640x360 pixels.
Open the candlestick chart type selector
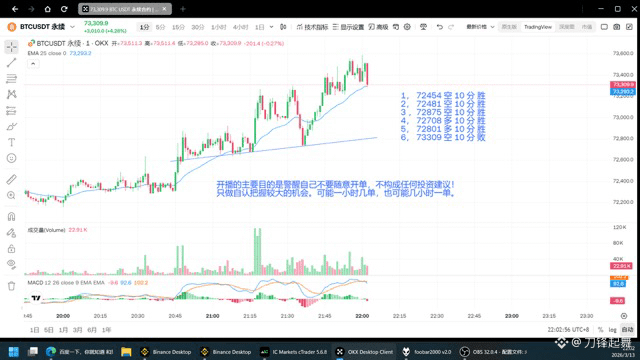pyautogui.click(x=283, y=27)
